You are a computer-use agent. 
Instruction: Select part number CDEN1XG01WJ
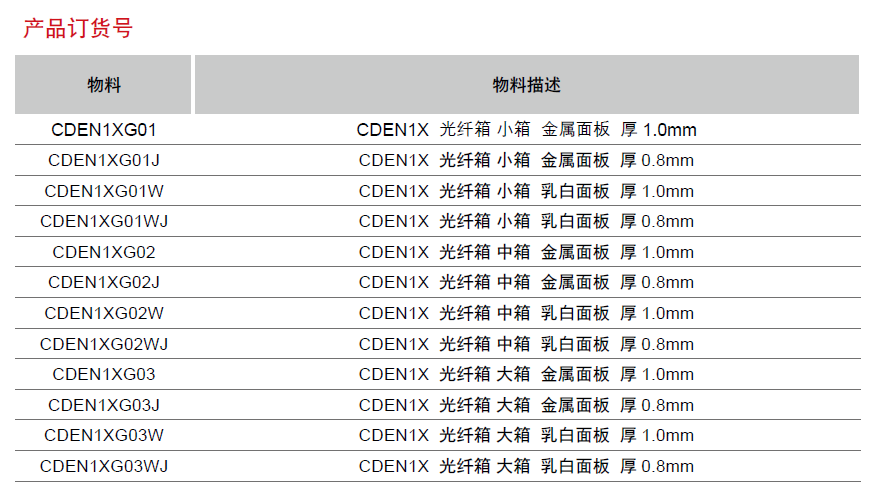coord(103,222)
